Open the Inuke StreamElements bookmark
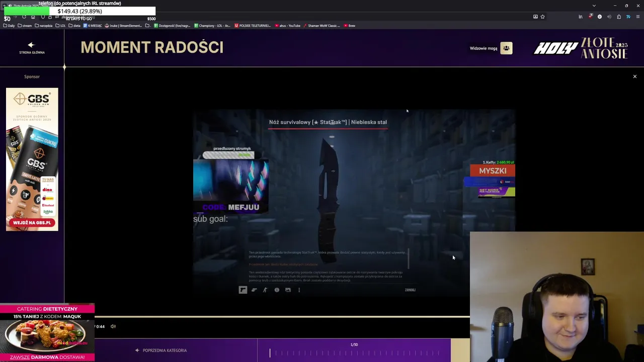The height and width of the screenshot is (362, 644). (x=124, y=26)
